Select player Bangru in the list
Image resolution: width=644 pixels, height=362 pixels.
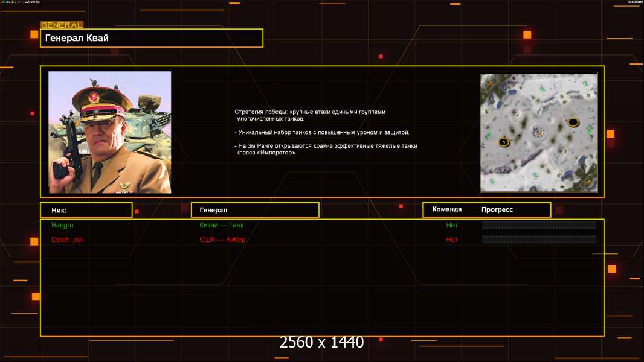(x=62, y=225)
